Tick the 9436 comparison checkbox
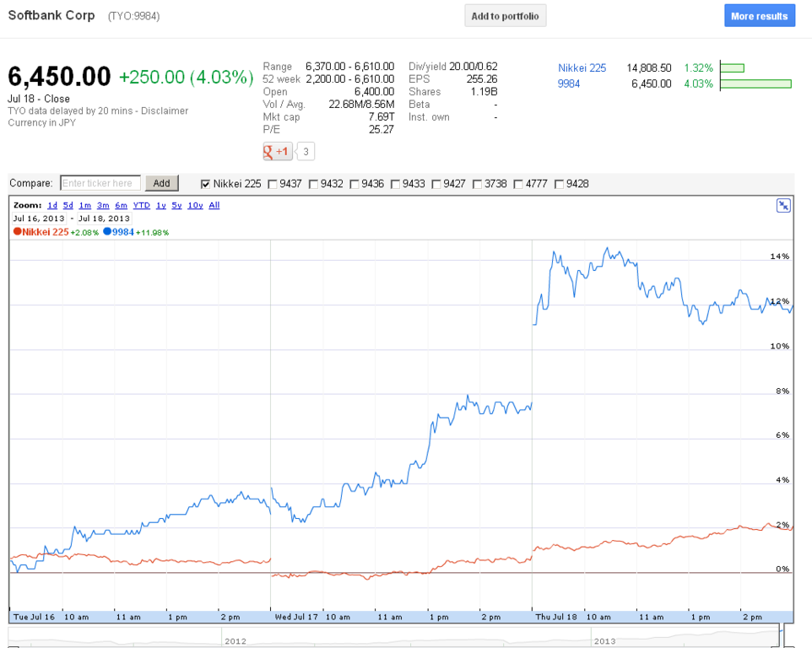Viewport: 812px width, 648px height. [x=355, y=184]
